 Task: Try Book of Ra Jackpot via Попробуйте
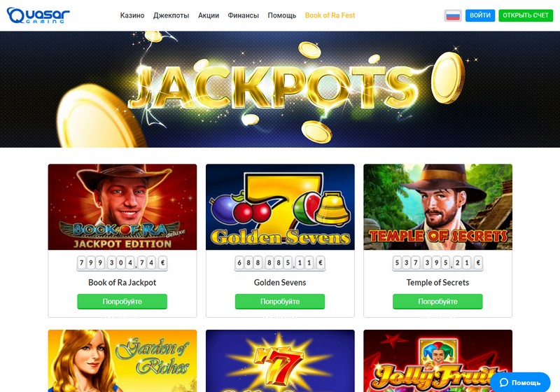pyautogui.click(x=122, y=301)
